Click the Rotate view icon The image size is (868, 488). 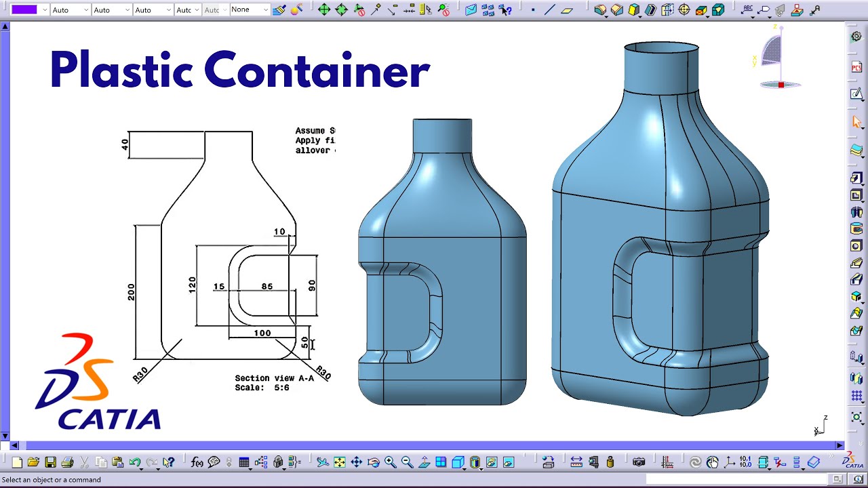tap(374, 462)
